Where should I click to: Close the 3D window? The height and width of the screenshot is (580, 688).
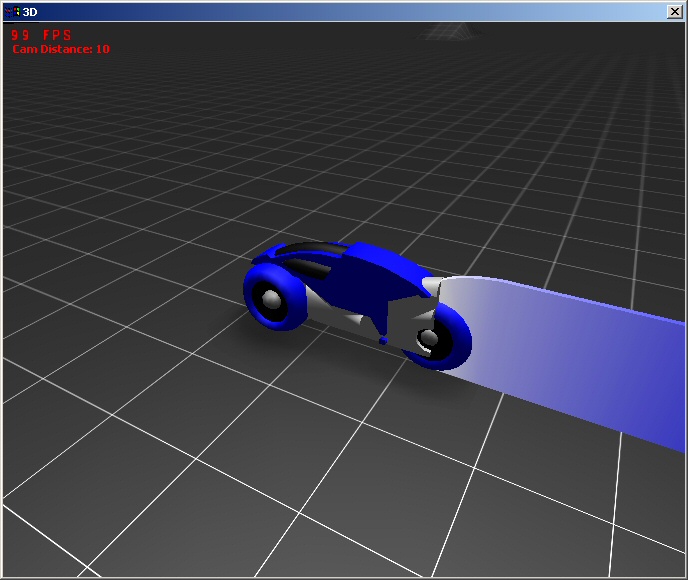click(674, 12)
